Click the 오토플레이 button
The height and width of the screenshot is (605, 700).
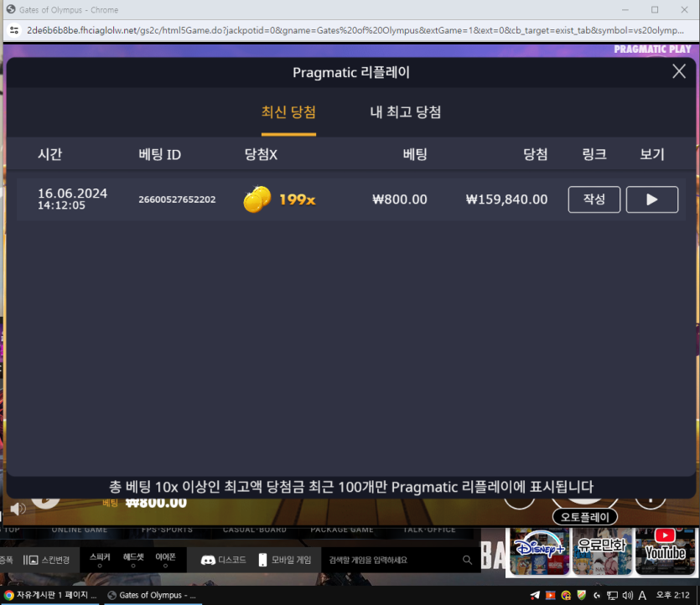585,517
